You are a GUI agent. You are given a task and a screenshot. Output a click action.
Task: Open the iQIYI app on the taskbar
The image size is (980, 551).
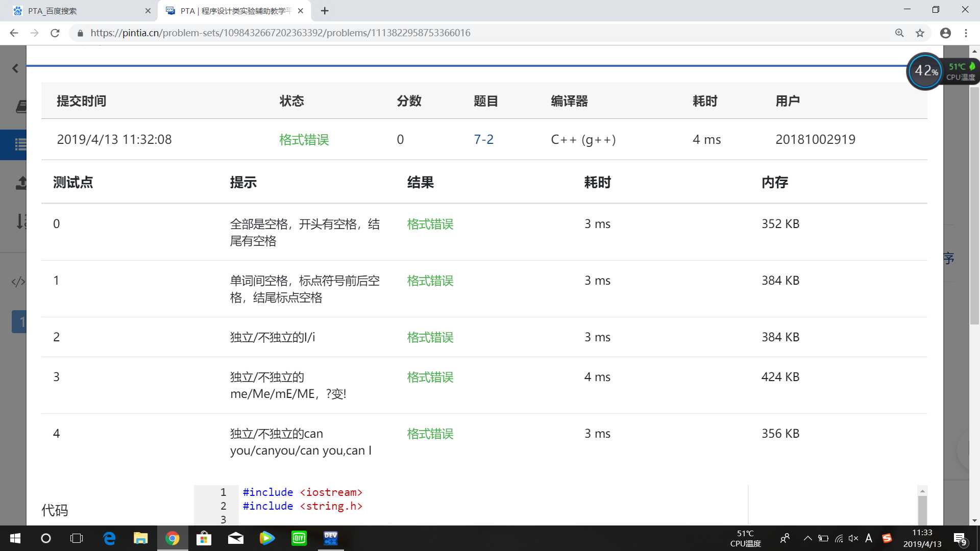[x=299, y=538]
